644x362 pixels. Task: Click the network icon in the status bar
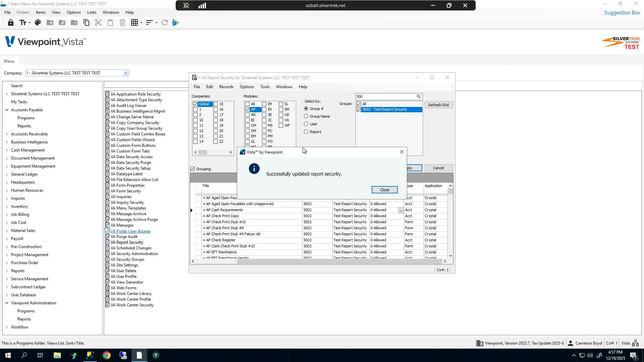click(635, 343)
